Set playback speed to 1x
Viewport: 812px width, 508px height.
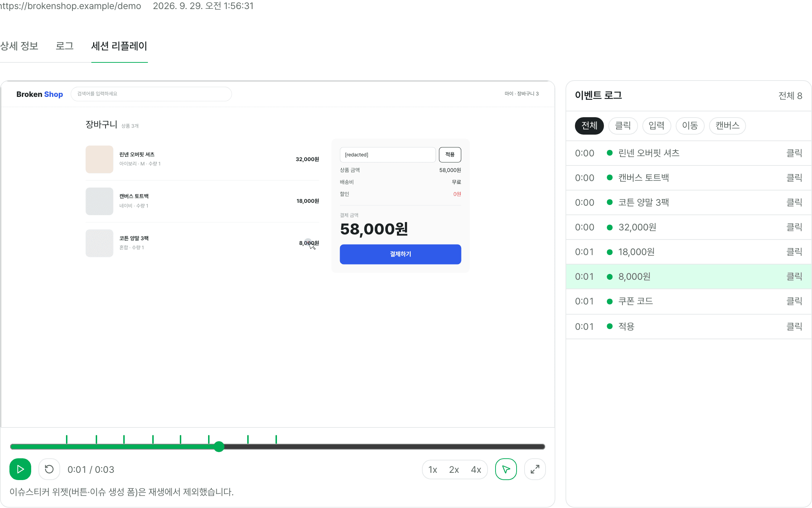point(432,470)
